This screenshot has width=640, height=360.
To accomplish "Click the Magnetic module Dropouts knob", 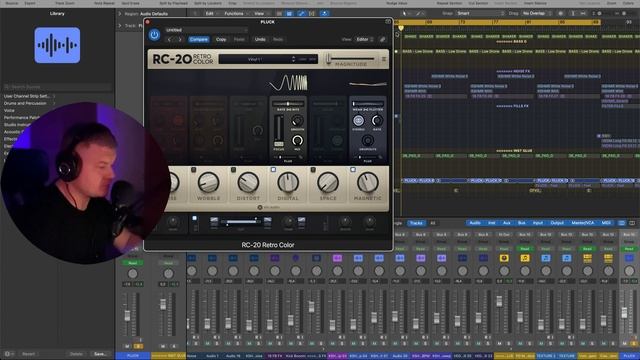I will (367, 140).
